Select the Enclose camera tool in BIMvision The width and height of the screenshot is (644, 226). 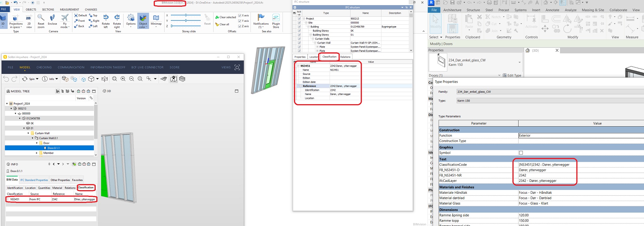[x=52, y=20]
